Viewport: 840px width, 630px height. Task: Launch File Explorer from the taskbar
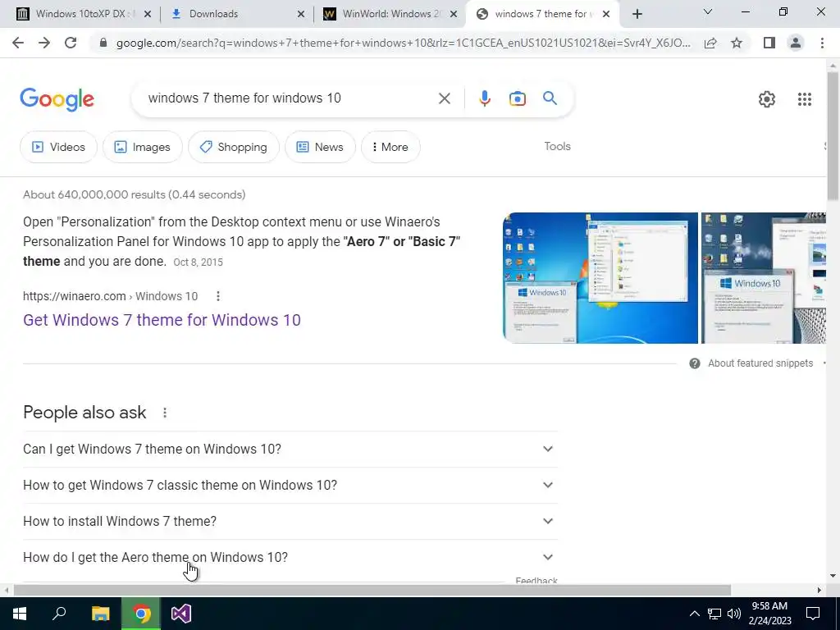pyautogui.click(x=100, y=614)
